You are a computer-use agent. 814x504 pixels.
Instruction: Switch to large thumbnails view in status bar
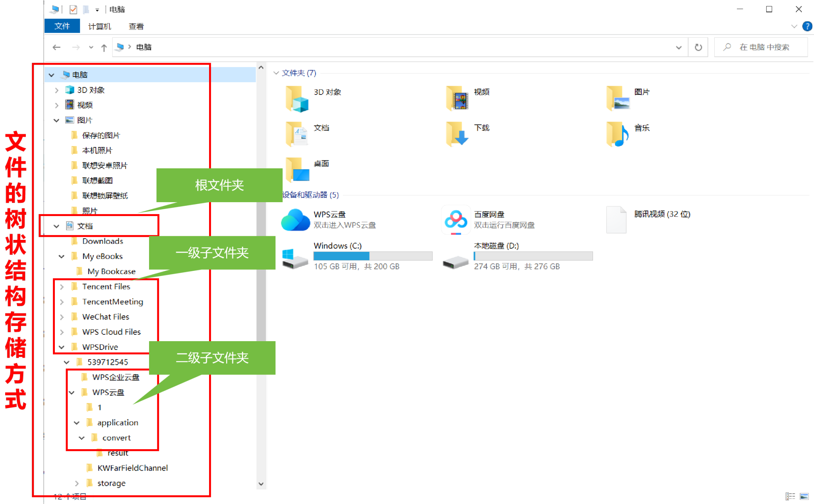tap(804, 496)
